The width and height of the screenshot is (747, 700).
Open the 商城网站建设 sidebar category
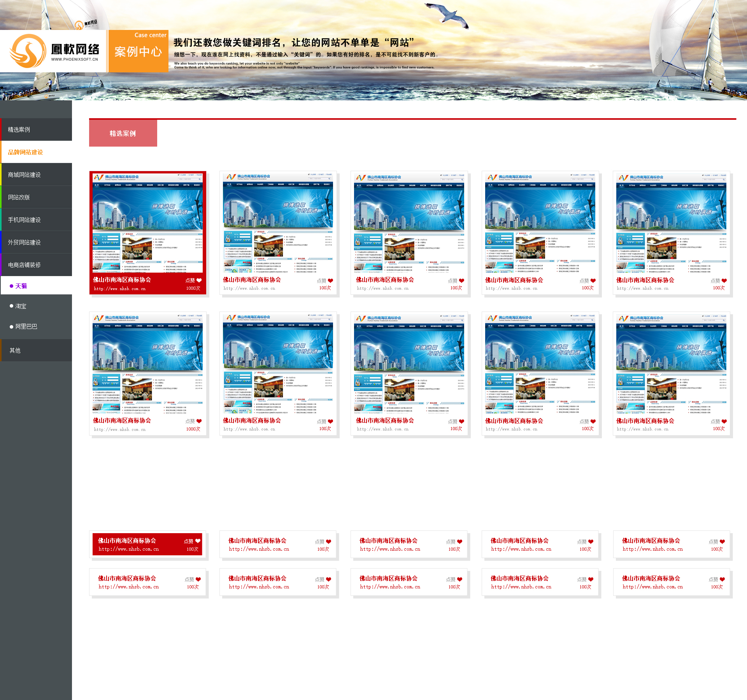(24, 175)
